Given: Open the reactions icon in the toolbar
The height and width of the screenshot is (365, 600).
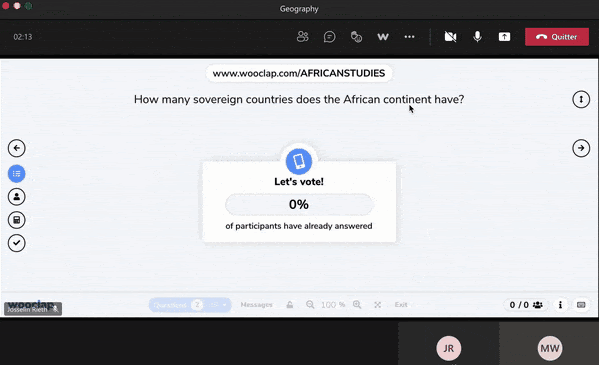Looking at the screenshot, I should [x=356, y=37].
